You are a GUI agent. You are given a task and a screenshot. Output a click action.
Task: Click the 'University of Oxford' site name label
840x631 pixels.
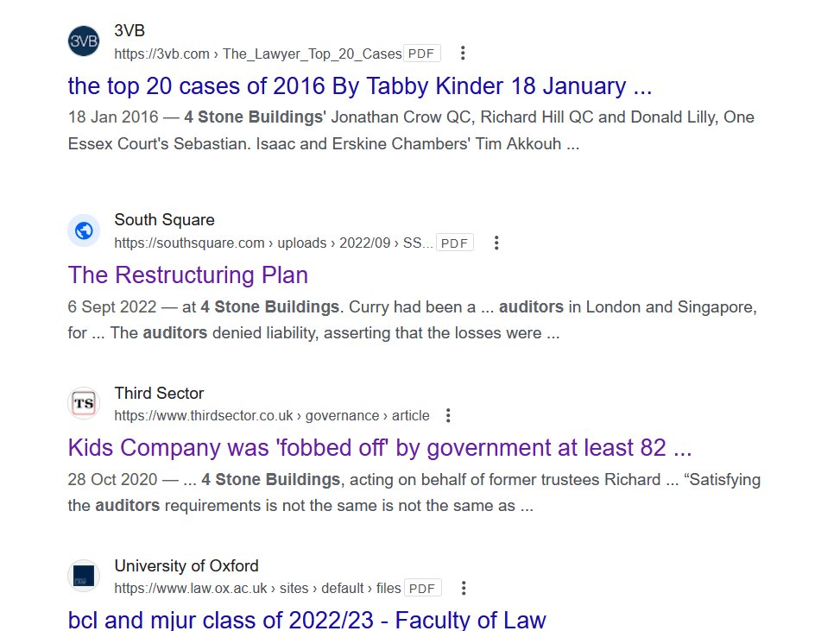[x=186, y=566]
